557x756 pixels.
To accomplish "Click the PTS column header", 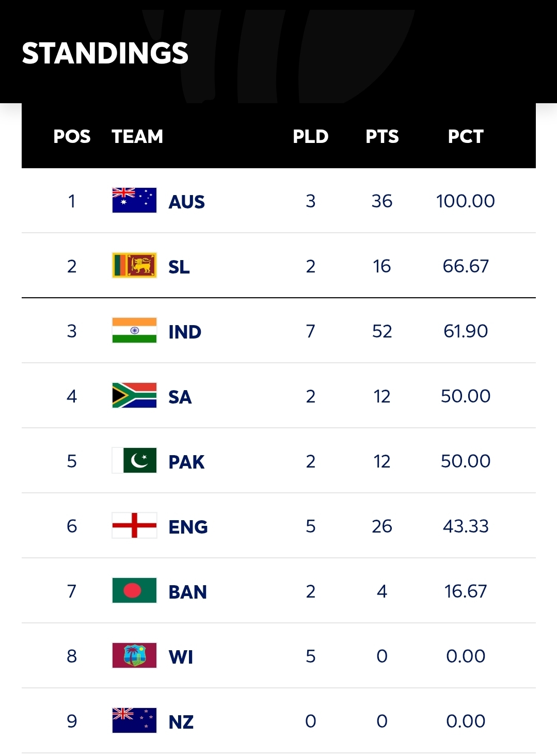I will point(382,136).
